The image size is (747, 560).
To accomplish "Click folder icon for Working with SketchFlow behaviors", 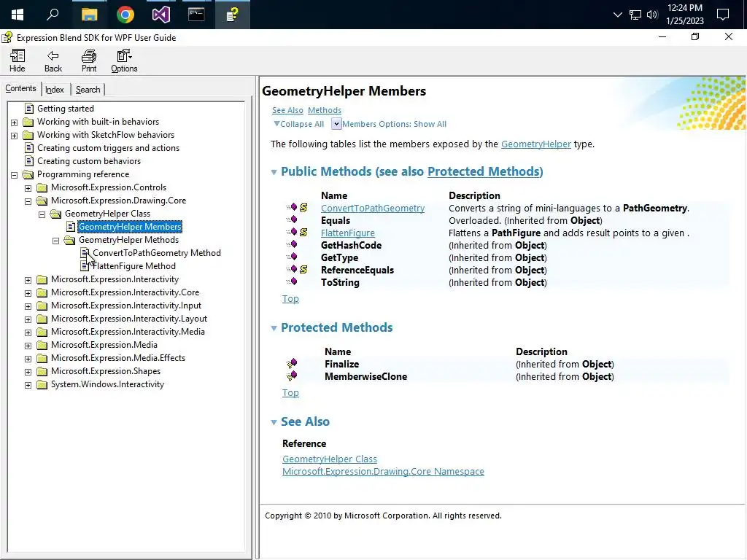I will pos(28,135).
